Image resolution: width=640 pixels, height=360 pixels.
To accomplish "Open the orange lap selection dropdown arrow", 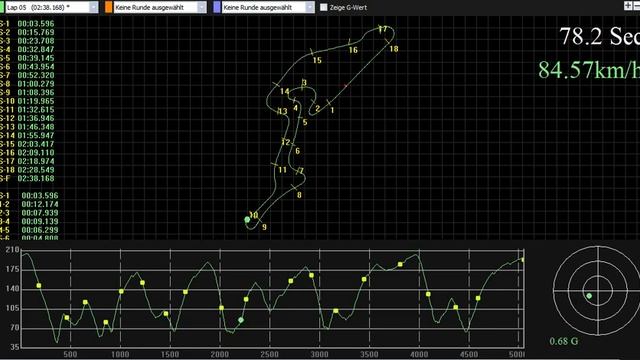I will (202, 7).
